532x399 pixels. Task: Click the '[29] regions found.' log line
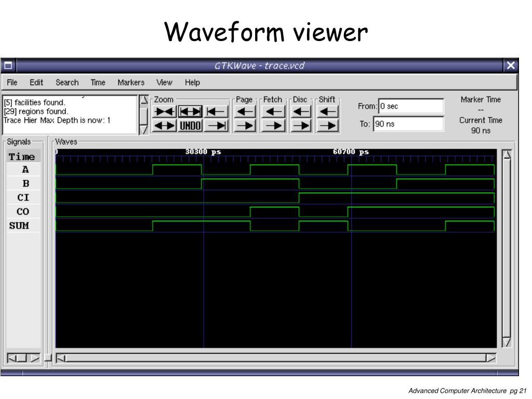36,111
